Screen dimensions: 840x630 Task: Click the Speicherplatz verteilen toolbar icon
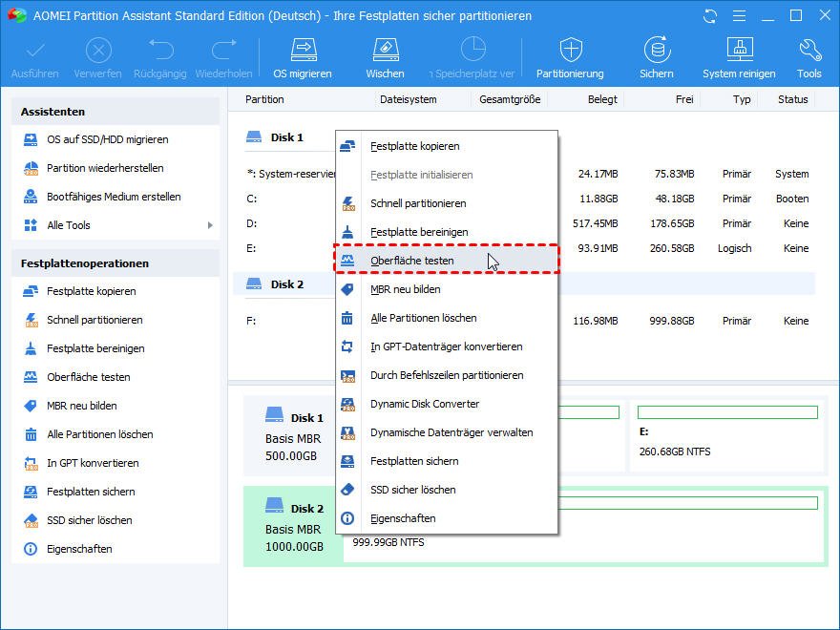(473, 51)
